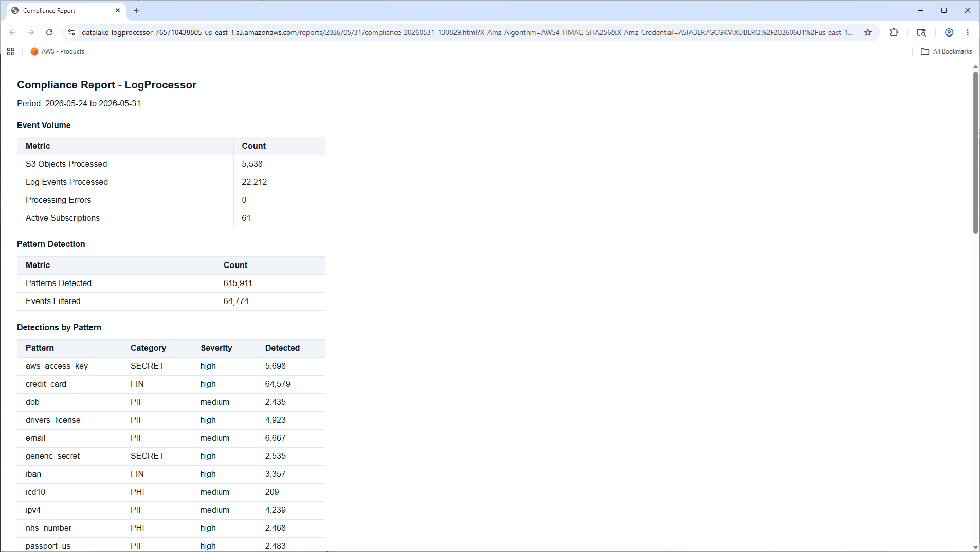Click the credit_card detected count 64,579
Image resolution: width=980 pixels, height=552 pixels.
pos(278,384)
